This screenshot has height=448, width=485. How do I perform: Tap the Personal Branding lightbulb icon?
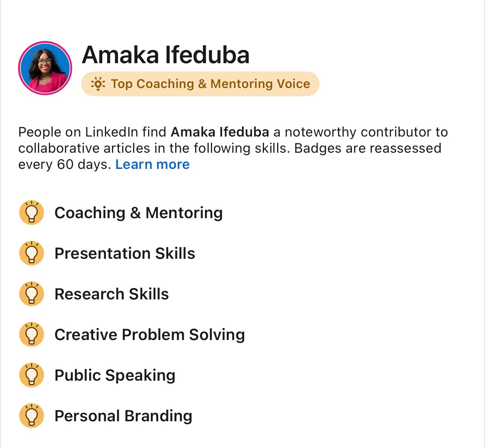pyautogui.click(x=32, y=416)
